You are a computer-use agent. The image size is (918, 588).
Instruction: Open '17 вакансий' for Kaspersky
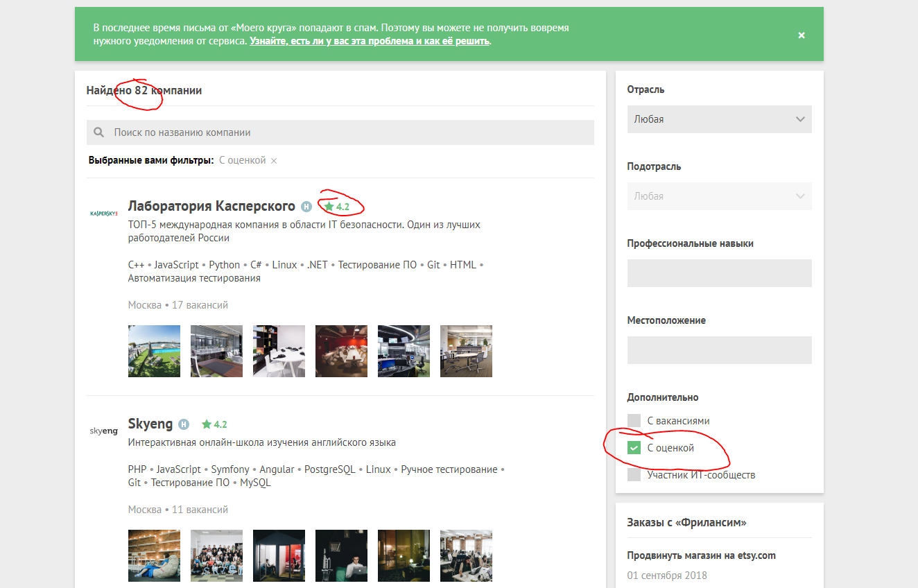coord(200,305)
